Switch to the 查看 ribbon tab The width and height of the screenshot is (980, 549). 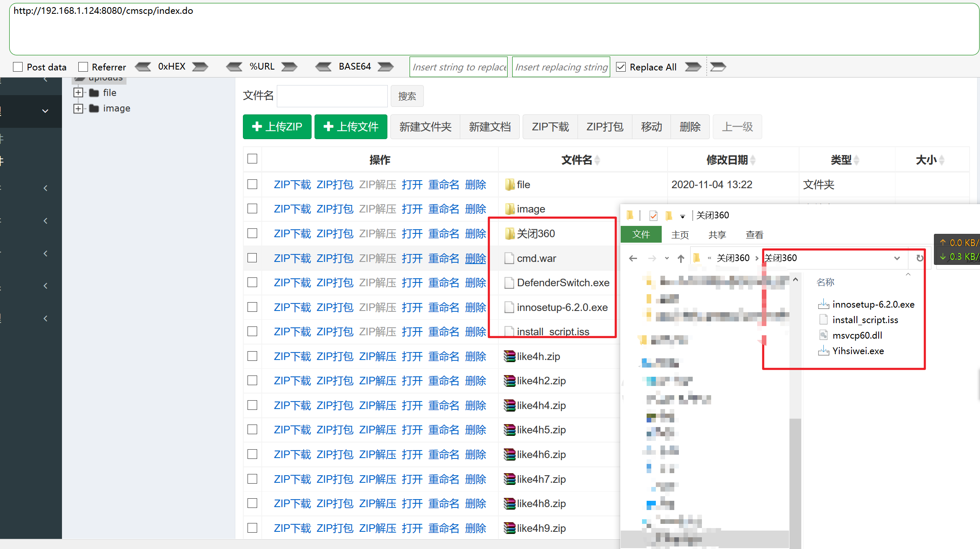point(754,235)
